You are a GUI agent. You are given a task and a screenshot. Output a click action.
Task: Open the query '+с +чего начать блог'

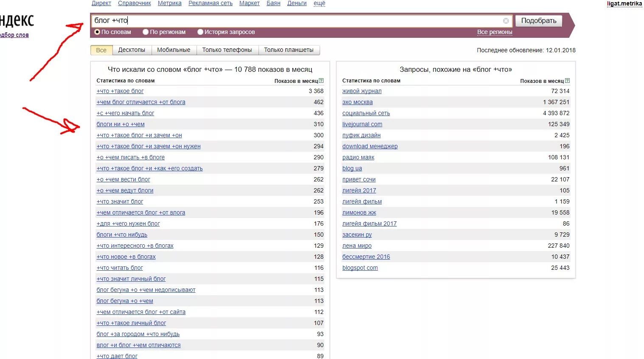coord(125,113)
